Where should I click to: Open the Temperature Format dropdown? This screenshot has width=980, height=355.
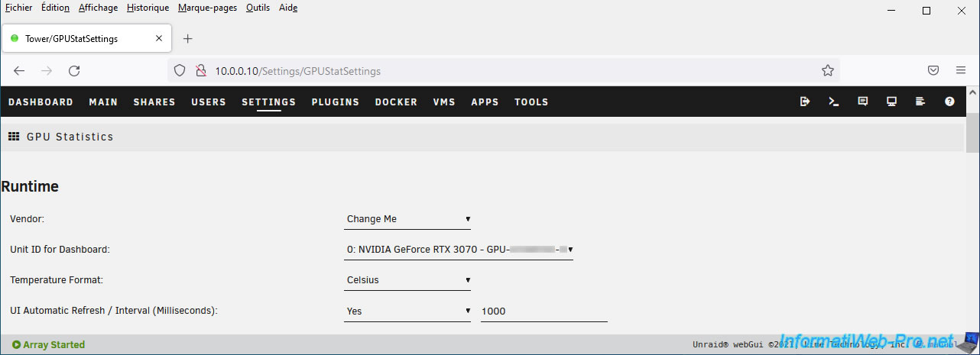pos(407,280)
